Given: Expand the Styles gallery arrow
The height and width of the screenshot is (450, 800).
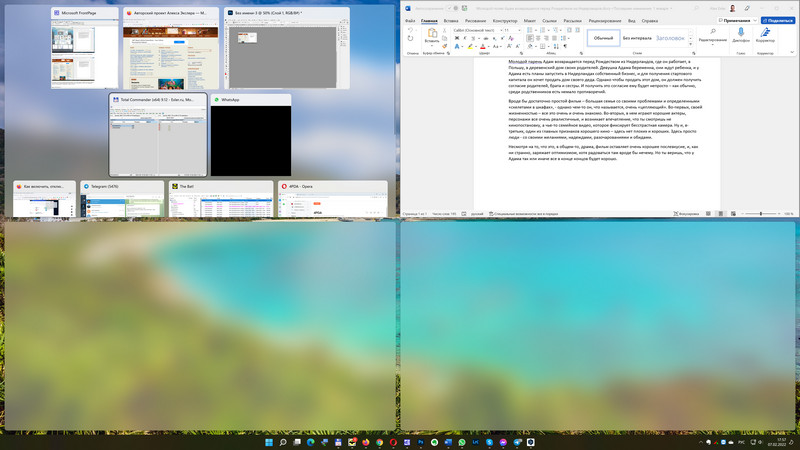Looking at the screenshot, I should 688,45.
